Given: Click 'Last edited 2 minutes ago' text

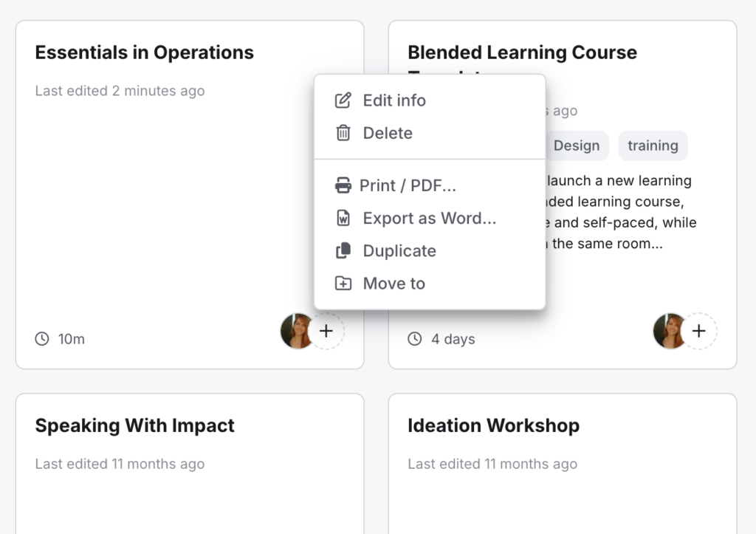Looking at the screenshot, I should [120, 91].
